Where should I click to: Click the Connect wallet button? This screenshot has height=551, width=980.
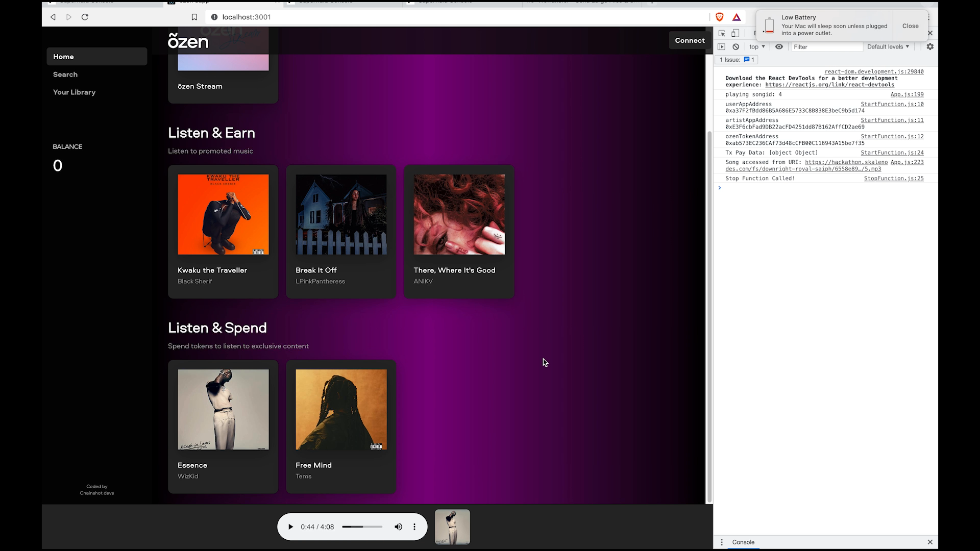click(690, 40)
